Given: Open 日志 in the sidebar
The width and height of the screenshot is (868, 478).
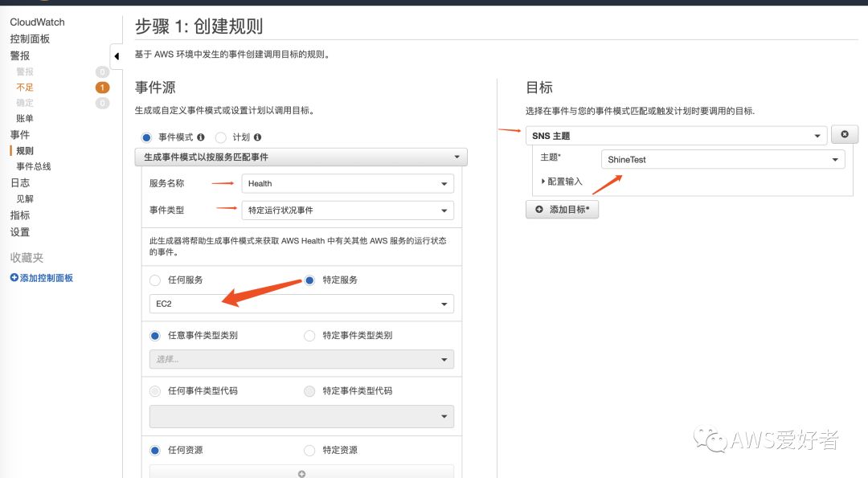Looking at the screenshot, I should 20,182.
